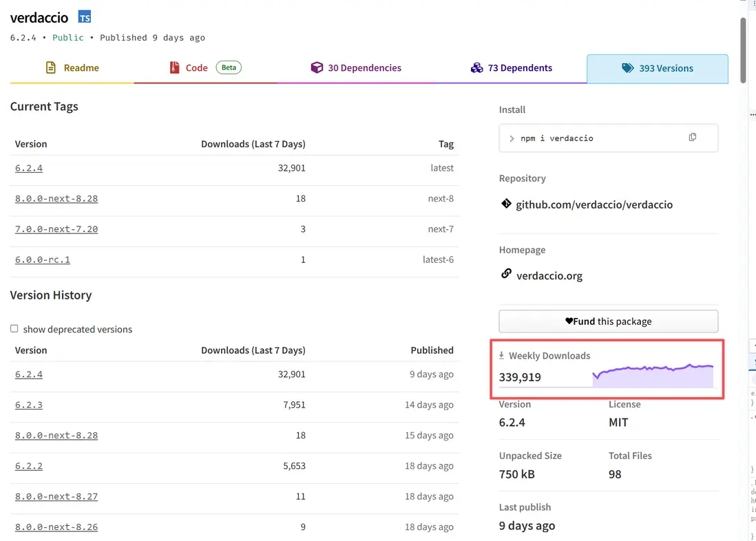Image resolution: width=756 pixels, height=541 pixels.
Task: Copy the npm install command
Action: [693, 138]
